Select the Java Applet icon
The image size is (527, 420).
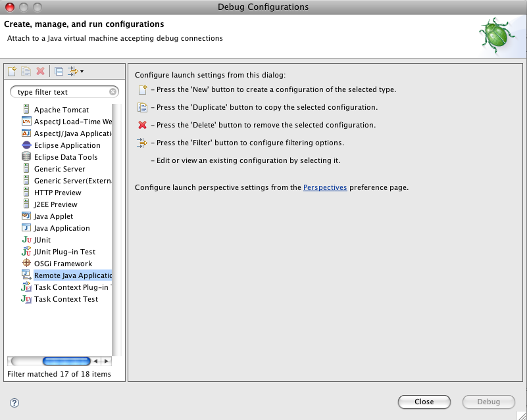point(26,216)
